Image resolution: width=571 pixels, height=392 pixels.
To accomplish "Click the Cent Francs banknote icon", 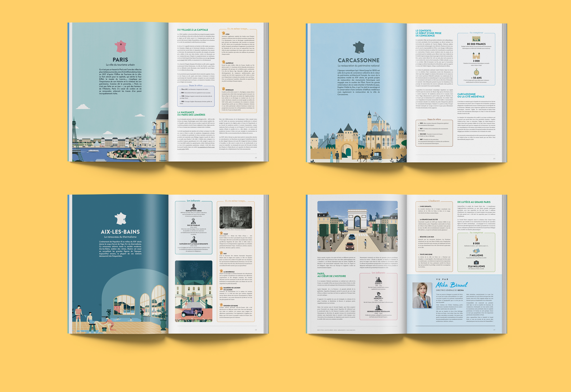I will [x=476, y=39].
